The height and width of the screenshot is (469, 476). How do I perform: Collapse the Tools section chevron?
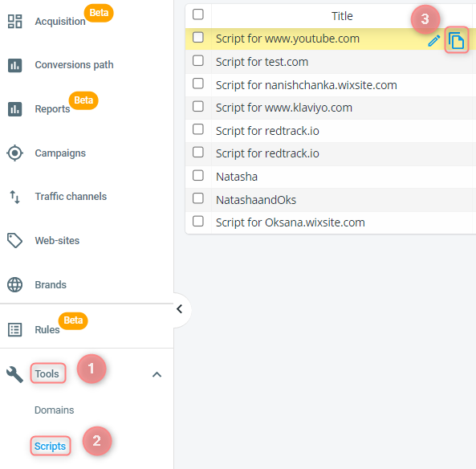pos(157,374)
